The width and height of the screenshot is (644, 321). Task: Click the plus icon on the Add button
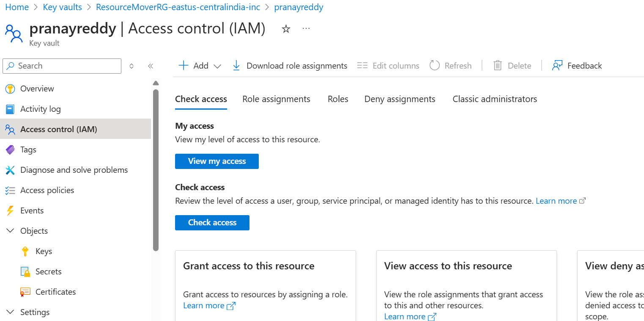pos(184,66)
